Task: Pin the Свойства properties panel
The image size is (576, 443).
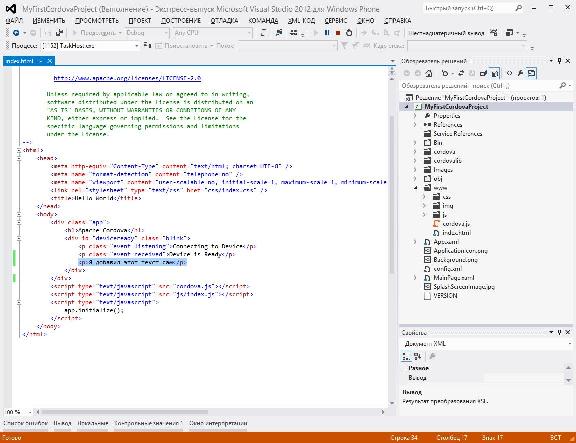Action: click(559, 332)
